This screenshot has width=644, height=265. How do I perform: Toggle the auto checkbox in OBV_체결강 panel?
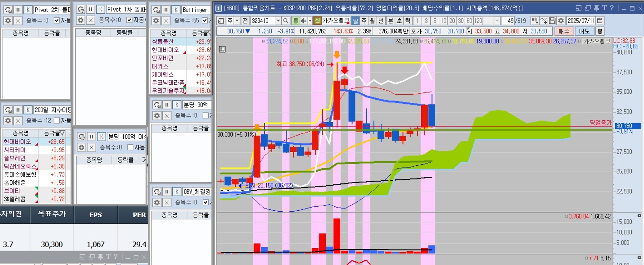206,202
